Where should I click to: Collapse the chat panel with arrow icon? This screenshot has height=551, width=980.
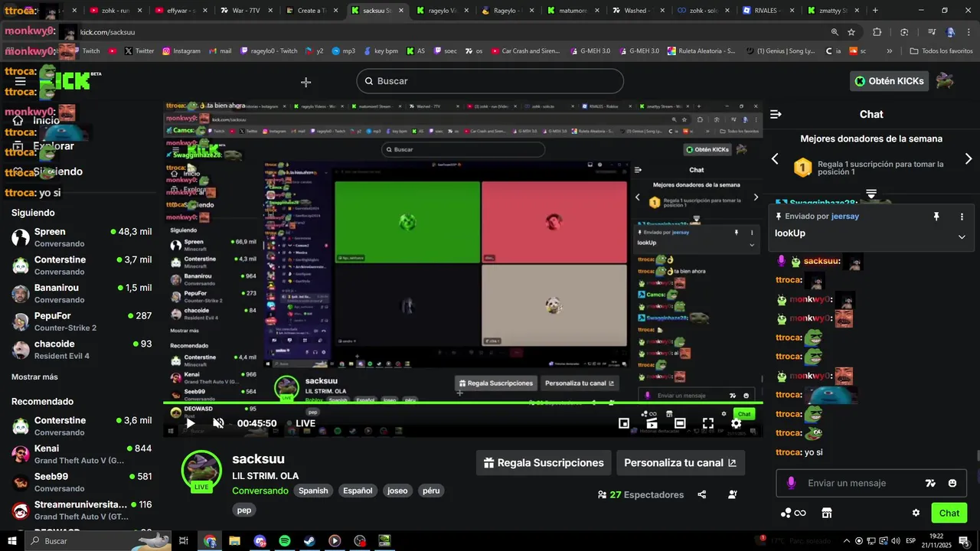pyautogui.click(x=776, y=114)
